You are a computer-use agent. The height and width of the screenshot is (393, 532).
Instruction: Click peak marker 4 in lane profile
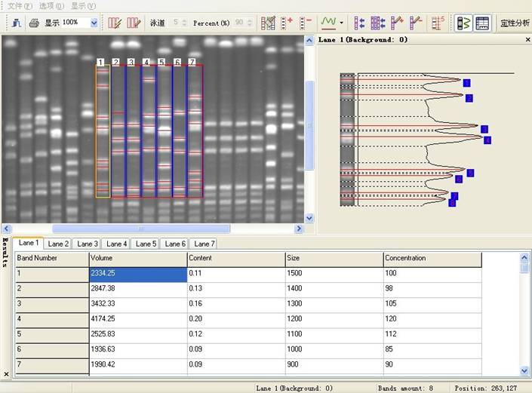tap(487, 140)
